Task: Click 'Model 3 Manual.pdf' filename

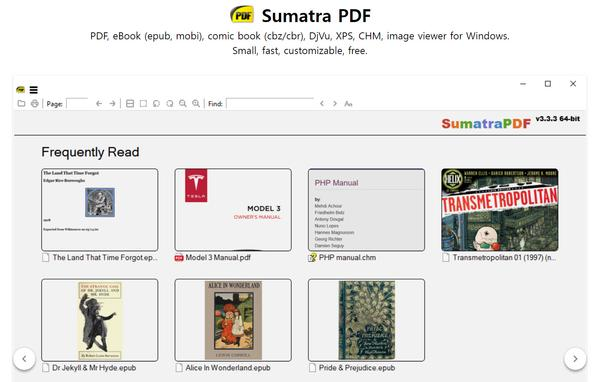Action: [x=218, y=258]
